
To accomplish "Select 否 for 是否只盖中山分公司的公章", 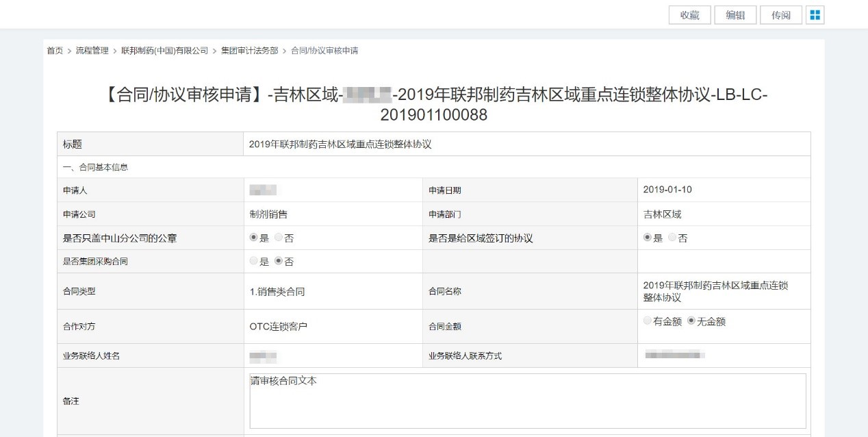I will [278, 238].
